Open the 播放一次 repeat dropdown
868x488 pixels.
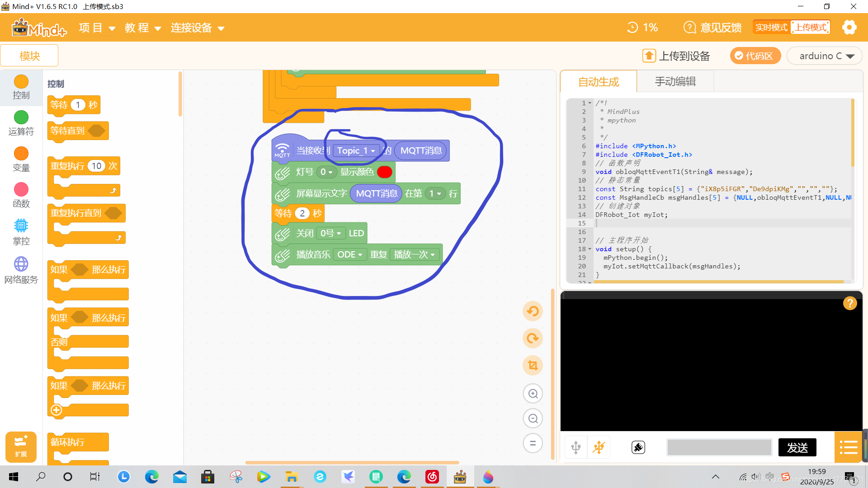point(414,255)
